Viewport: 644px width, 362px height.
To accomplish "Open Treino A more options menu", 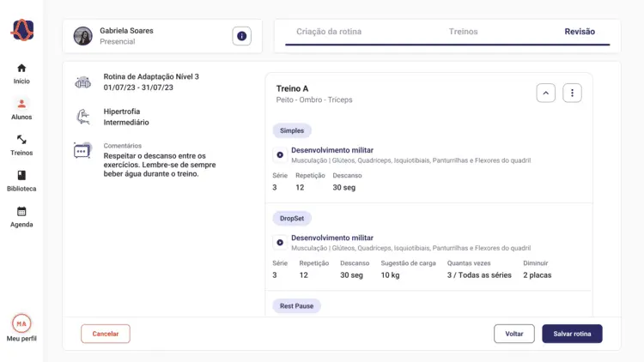I will pyautogui.click(x=572, y=94).
